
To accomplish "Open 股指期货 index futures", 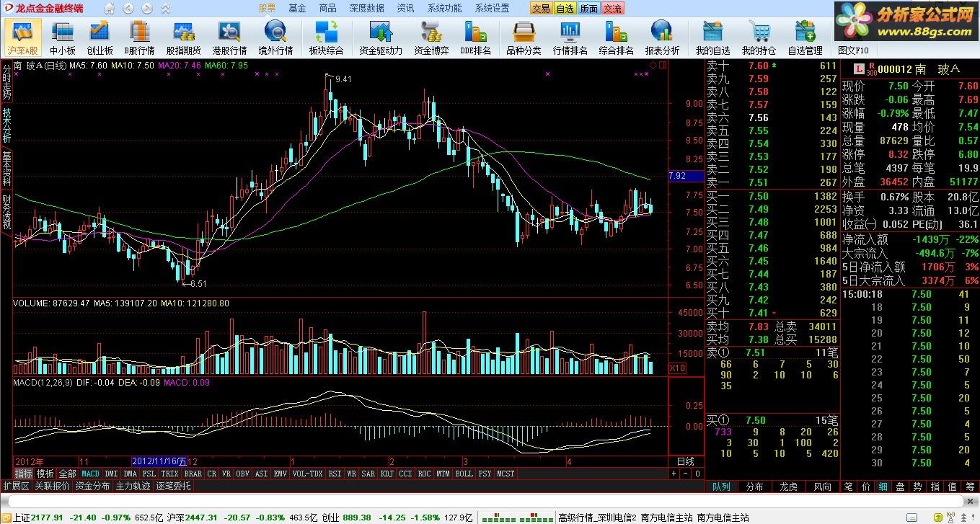I will pyautogui.click(x=183, y=37).
